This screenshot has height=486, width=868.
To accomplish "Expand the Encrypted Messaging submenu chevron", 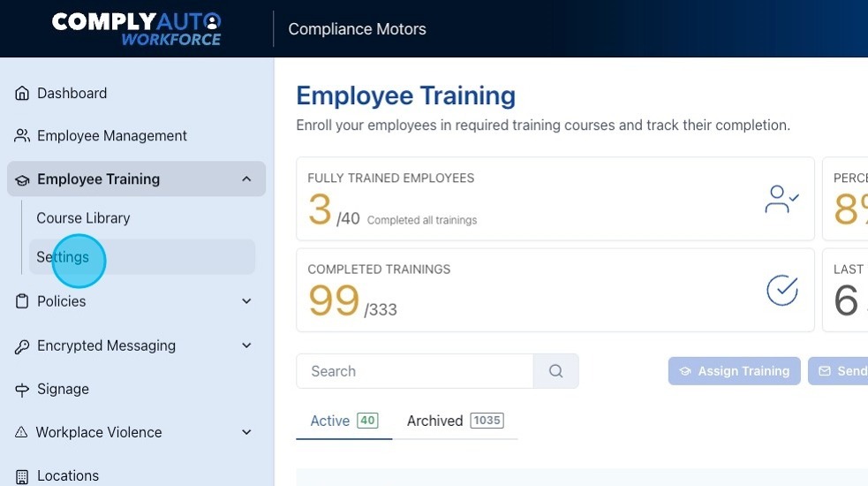I will 246,346.
